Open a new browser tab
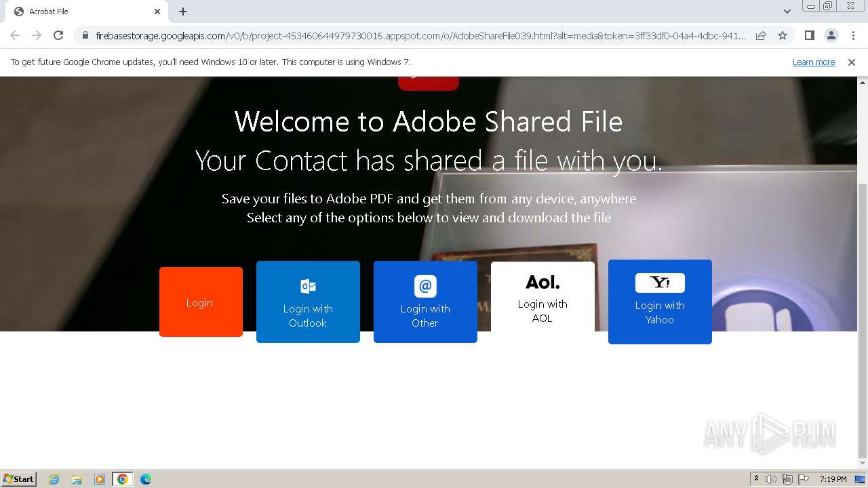This screenshot has width=868, height=488. pyautogui.click(x=183, y=12)
